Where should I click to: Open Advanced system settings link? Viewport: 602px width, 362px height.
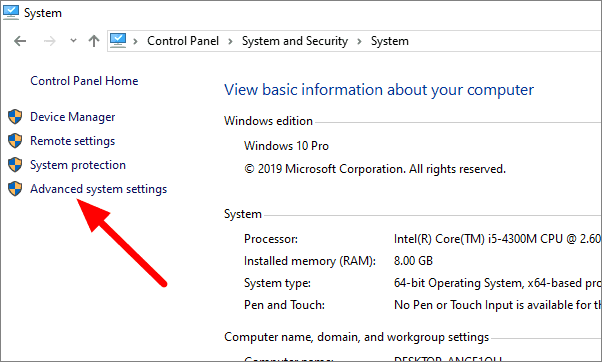99,189
